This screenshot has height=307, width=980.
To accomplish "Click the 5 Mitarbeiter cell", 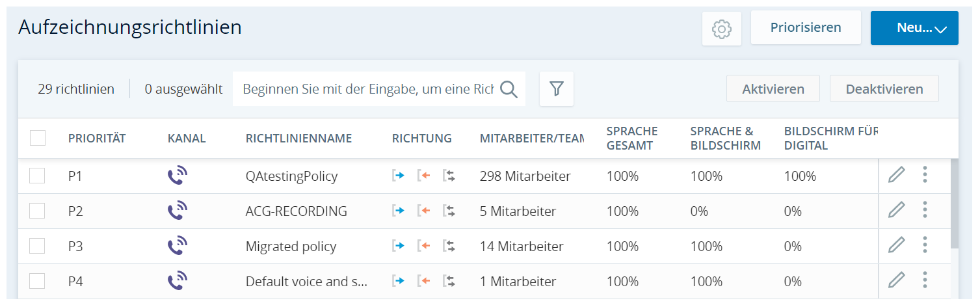I will [x=518, y=211].
